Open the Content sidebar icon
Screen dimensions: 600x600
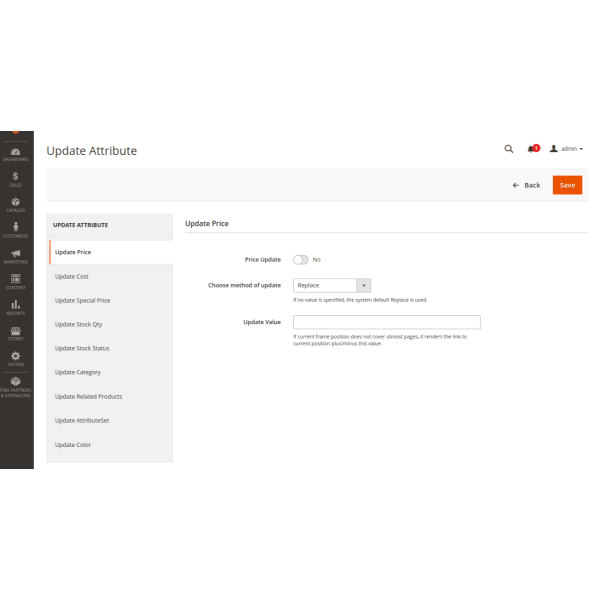tap(15, 281)
